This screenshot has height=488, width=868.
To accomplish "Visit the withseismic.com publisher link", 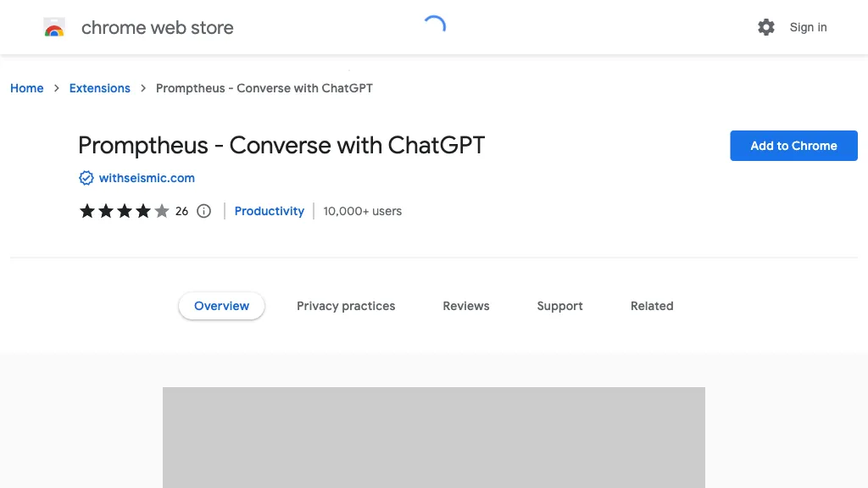I will pyautogui.click(x=147, y=178).
